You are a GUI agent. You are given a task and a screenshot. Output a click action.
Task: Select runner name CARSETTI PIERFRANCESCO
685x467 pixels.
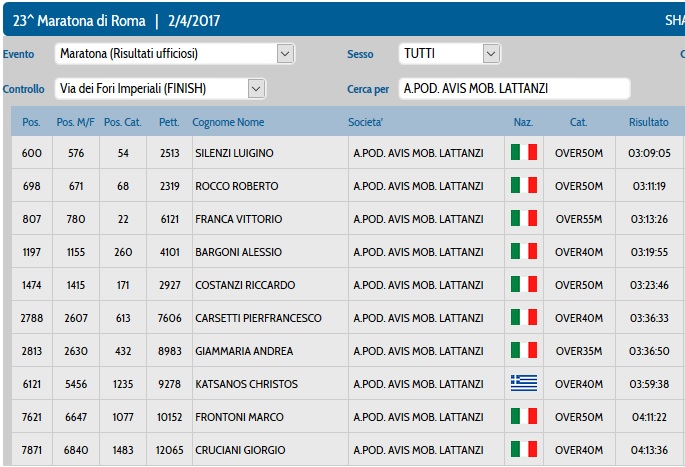pyautogui.click(x=257, y=318)
